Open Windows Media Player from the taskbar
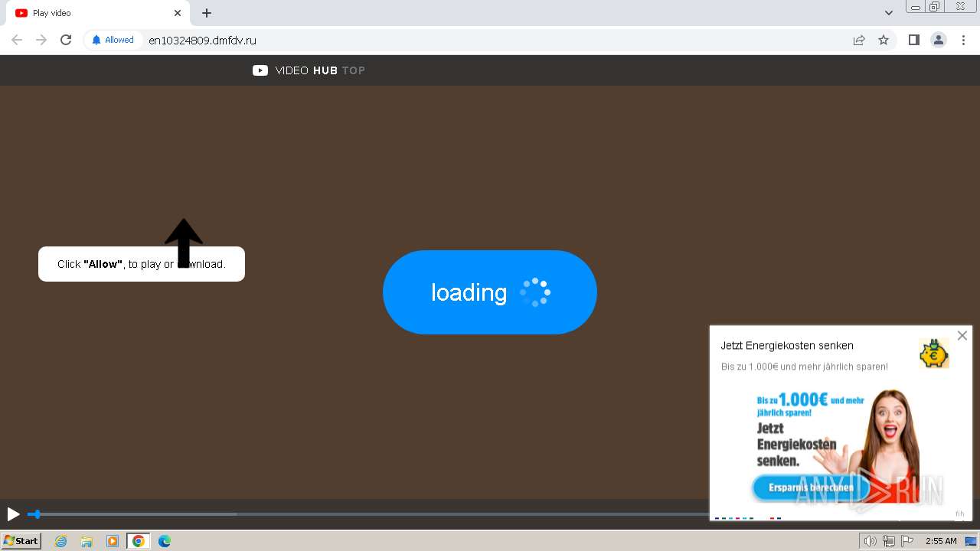Screen dimensions: 980x551 click(113, 541)
